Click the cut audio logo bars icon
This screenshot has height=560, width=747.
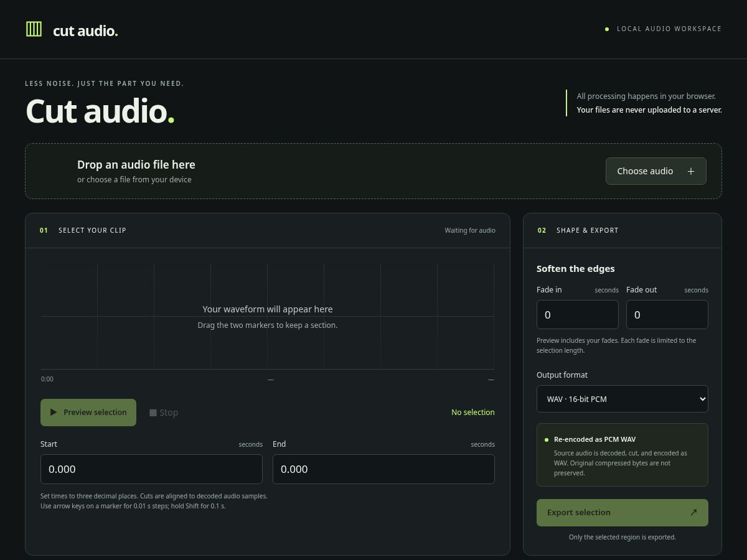(x=34, y=29)
